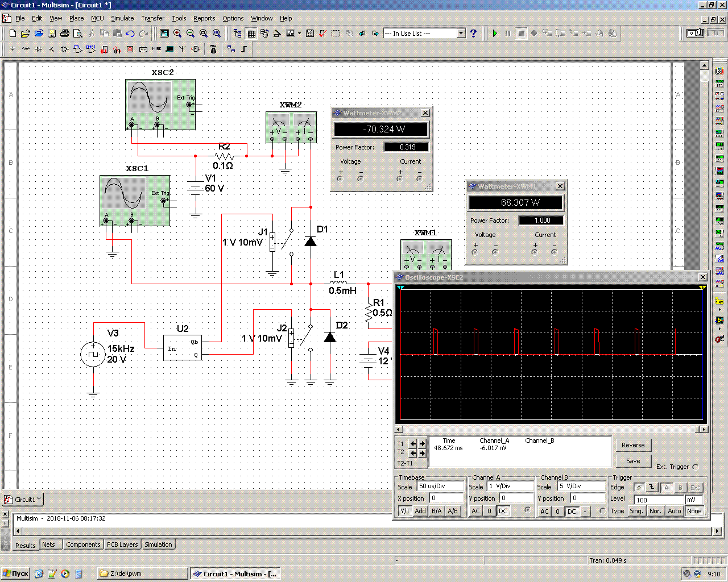Click the Save file toolbar icon

pyautogui.click(x=52, y=34)
